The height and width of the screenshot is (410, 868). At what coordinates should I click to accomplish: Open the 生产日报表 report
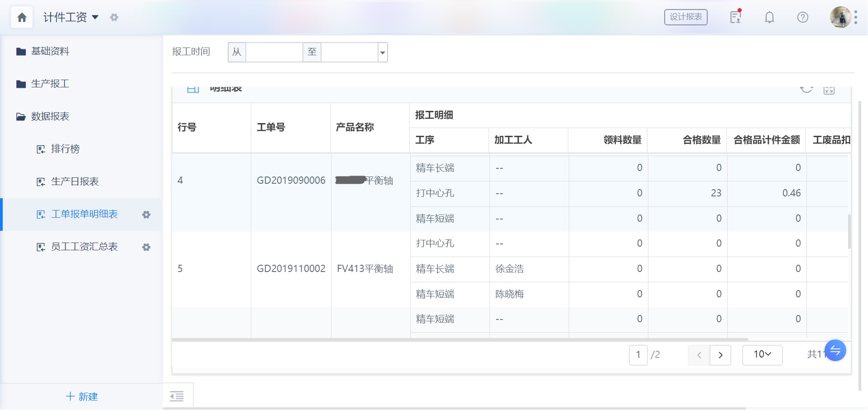coord(75,181)
